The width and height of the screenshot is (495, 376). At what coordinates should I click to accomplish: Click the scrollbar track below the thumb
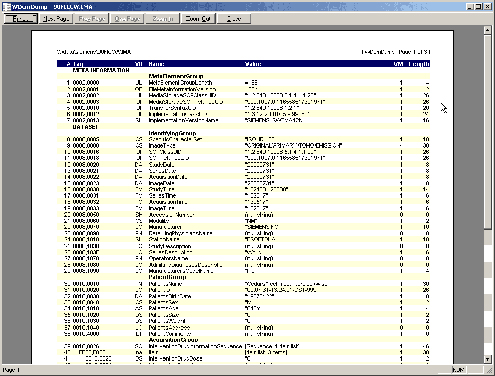[487, 292]
